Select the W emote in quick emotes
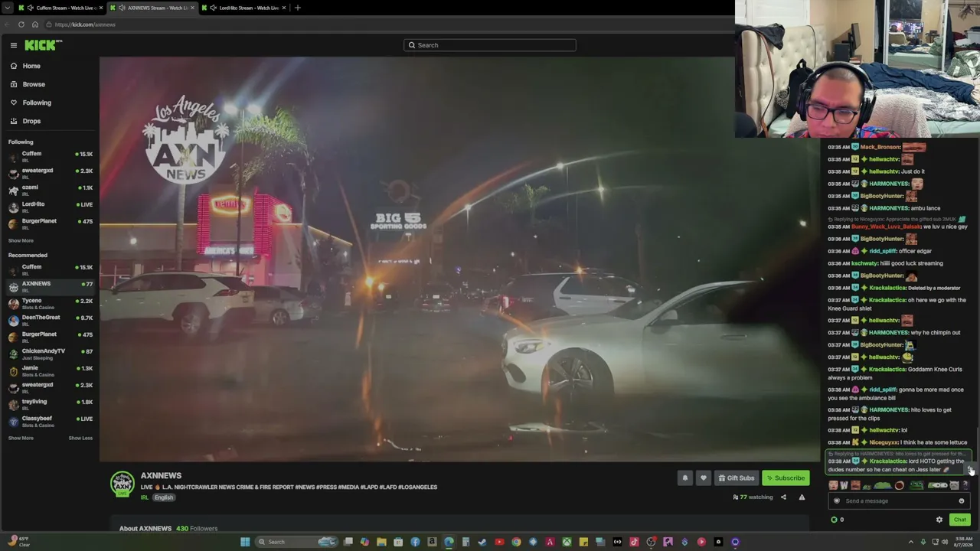 tap(844, 485)
